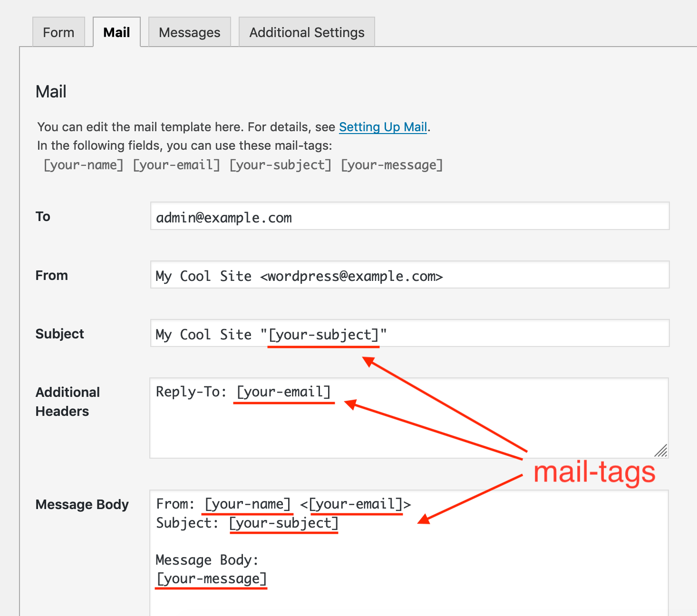
Task: Click the Additional Headers textarea resize handle
Action: point(661,451)
